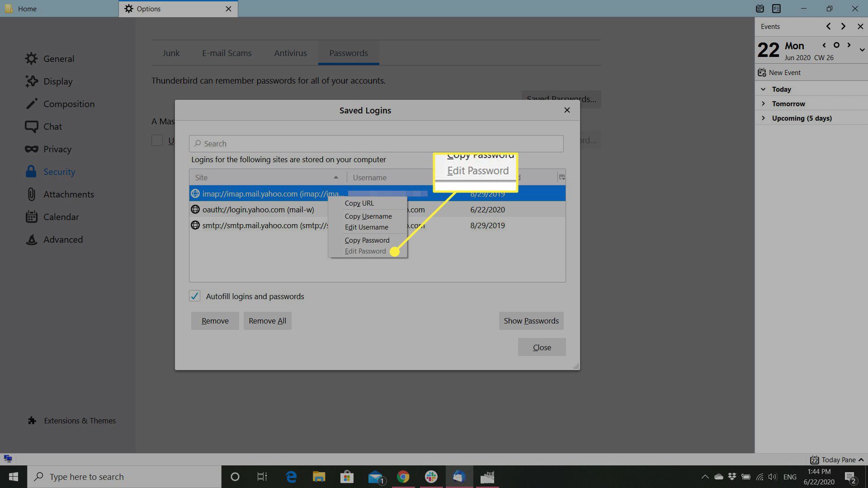The width and height of the screenshot is (868, 488).
Task: Click the Remove All button
Action: point(268,321)
